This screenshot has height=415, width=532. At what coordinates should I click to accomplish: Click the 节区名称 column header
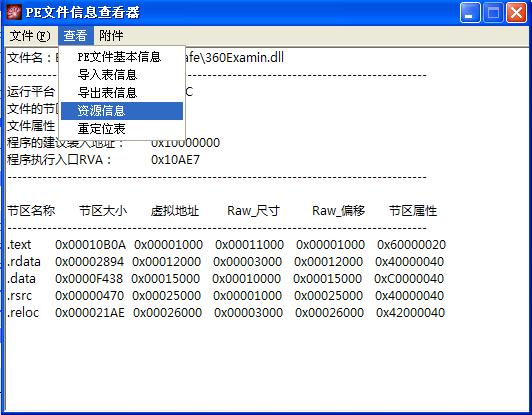coord(31,211)
